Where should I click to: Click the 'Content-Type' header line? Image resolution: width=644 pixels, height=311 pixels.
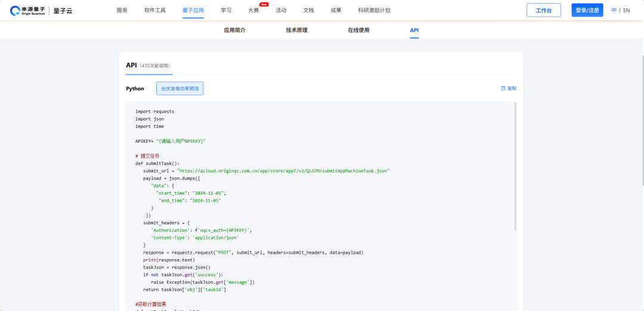[x=195, y=238]
